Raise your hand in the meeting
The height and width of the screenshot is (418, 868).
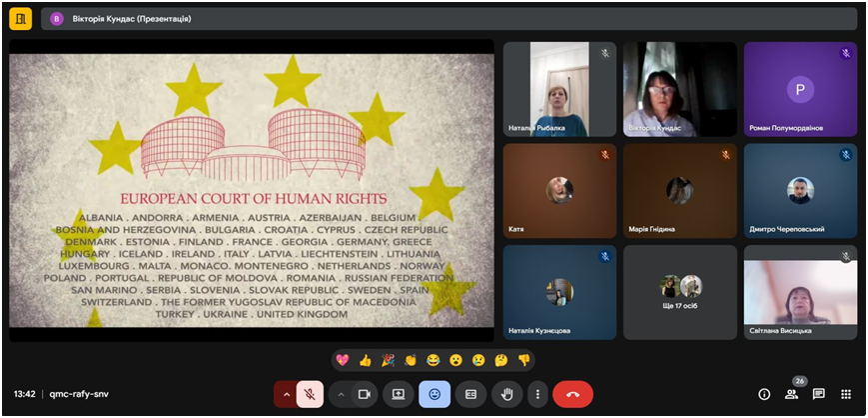pos(506,394)
